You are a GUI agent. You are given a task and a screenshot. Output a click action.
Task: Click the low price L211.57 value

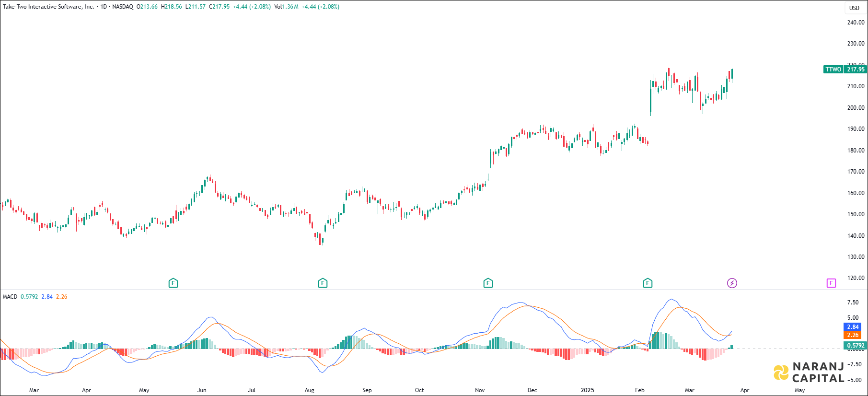click(196, 7)
